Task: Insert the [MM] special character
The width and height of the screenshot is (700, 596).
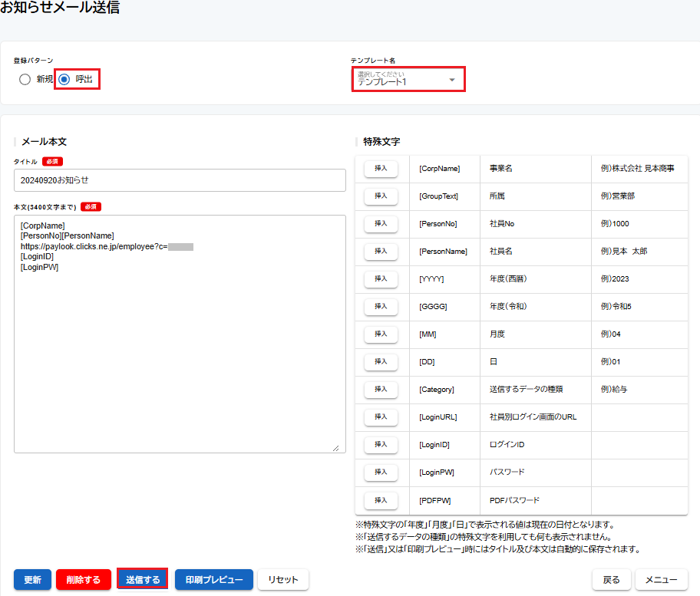Action: point(381,334)
